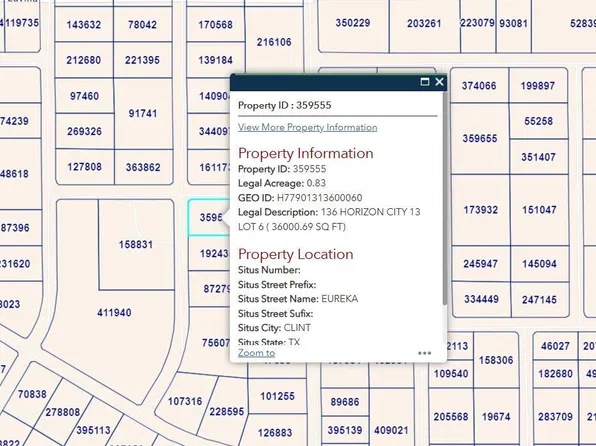Image resolution: width=596 pixels, height=446 pixels.
Task: Select parcel 221395 on the map
Action: [x=142, y=60]
